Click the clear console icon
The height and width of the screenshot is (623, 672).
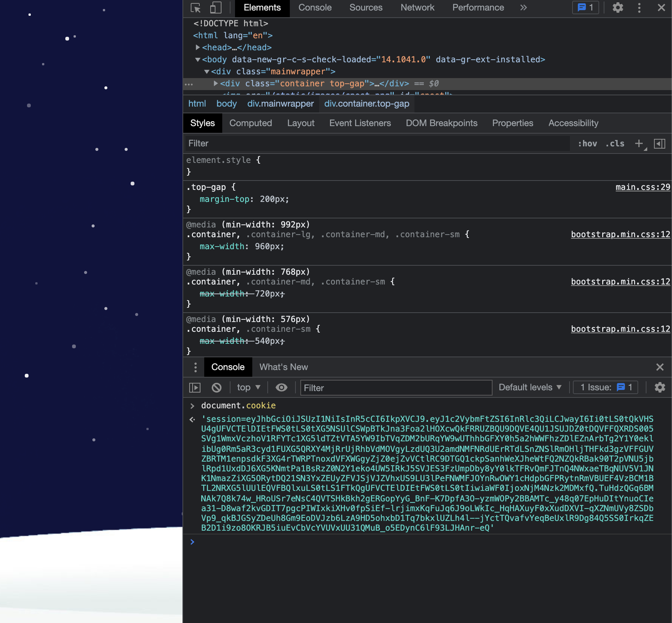coord(217,387)
